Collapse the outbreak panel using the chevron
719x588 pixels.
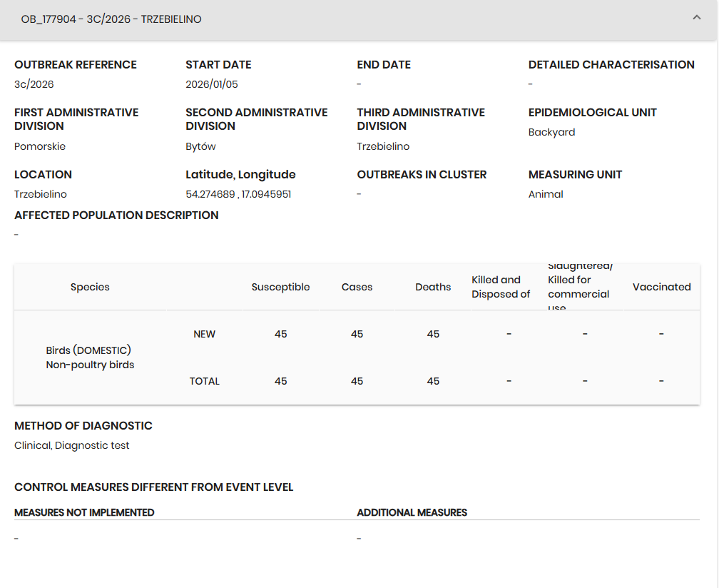[697, 19]
